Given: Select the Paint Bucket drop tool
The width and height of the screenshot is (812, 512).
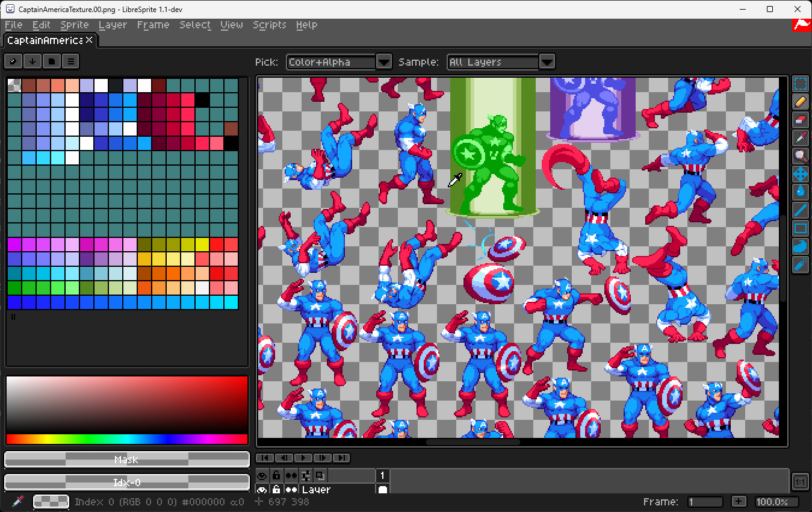Looking at the screenshot, I should (800, 192).
